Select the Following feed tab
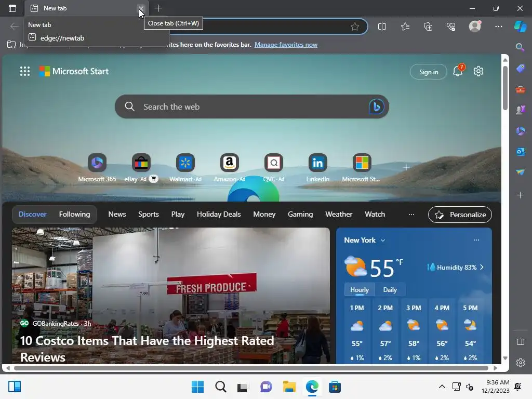 pyautogui.click(x=75, y=215)
